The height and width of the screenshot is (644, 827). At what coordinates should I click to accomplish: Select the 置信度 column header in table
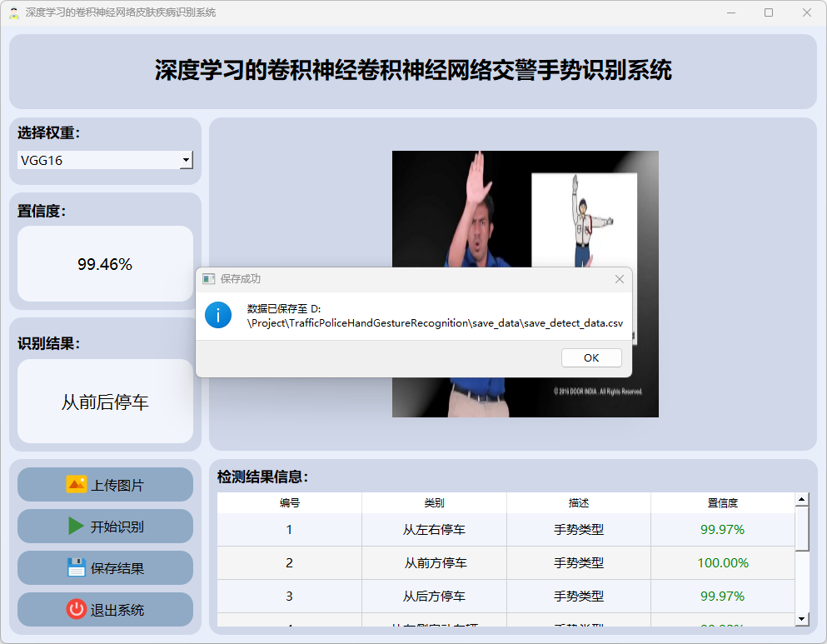pos(722,502)
